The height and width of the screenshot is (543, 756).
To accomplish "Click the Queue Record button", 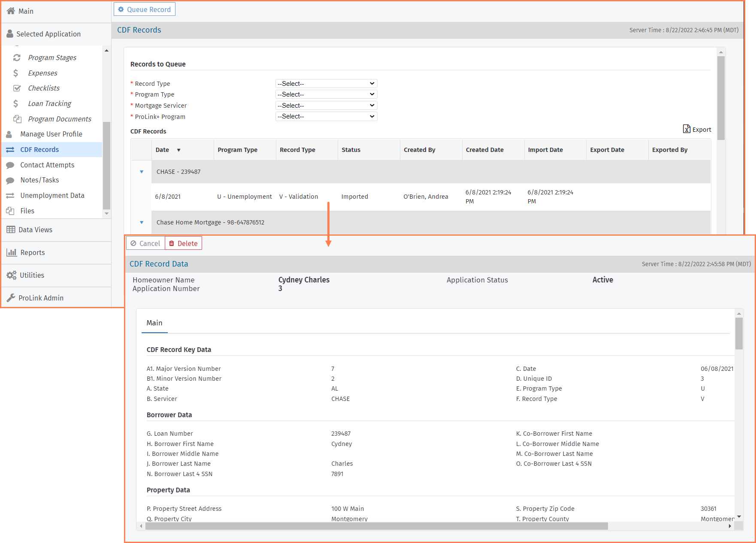I will (x=145, y=9).
